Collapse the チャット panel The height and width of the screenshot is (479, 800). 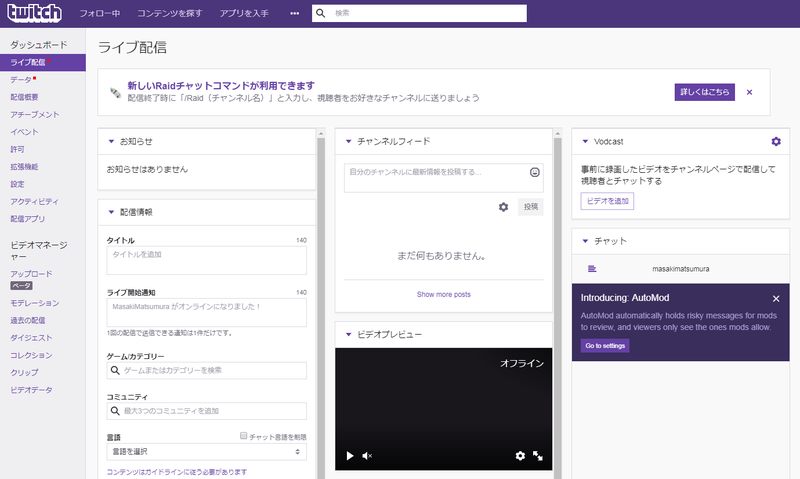pos(585,241)
